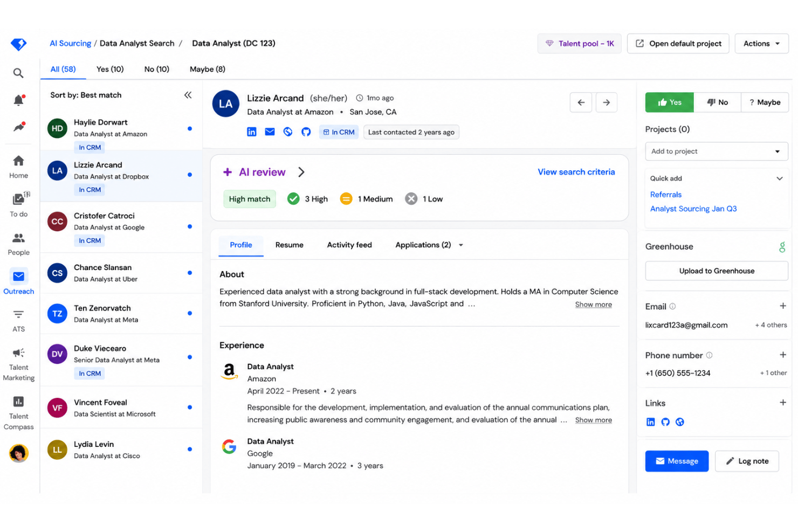The width and height of the screenshot is (798, 532).
Task: Collapse the candidate list panel
Action: (188, 95)
